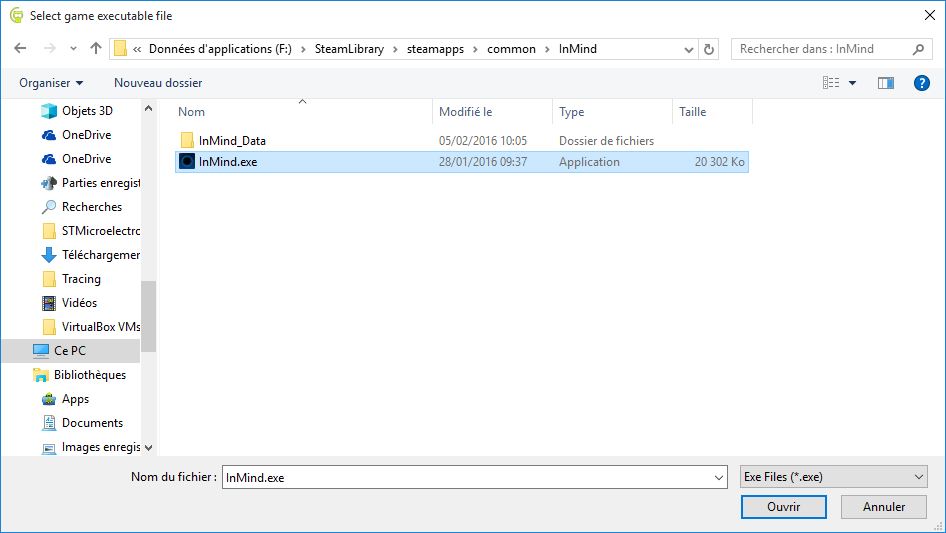Open the help question mark icon
This screenshot has width=946, height=533.
point(922,83)
